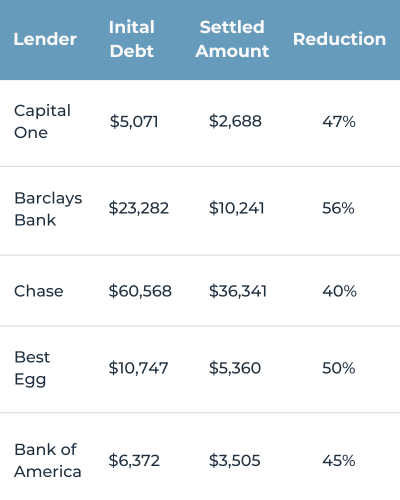Viewport: 400px width, 500px height.
Task: Select the Bank of America lender cell
Action: pyautogui.click(x=48, y=460)
